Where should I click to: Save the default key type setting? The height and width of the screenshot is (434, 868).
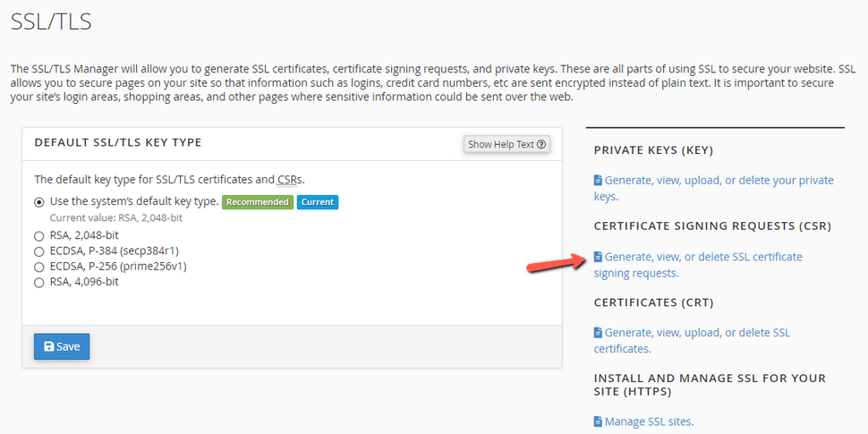[x=62, y=346]
